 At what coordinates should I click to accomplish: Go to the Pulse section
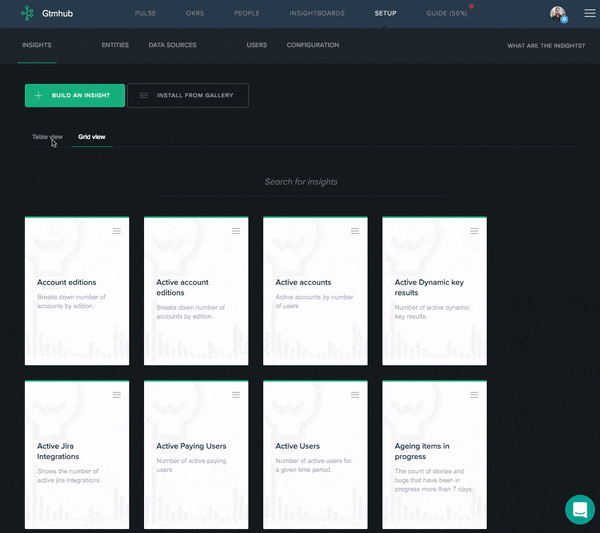tap(145, 13)
